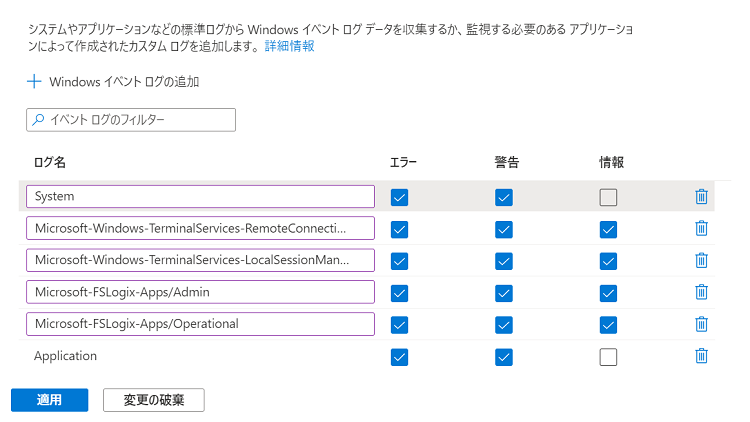Viewport: 750px width, 422px height.
Task: Delete the TerminalServices-RemoteConnection log row
Action: click(701, 229)
